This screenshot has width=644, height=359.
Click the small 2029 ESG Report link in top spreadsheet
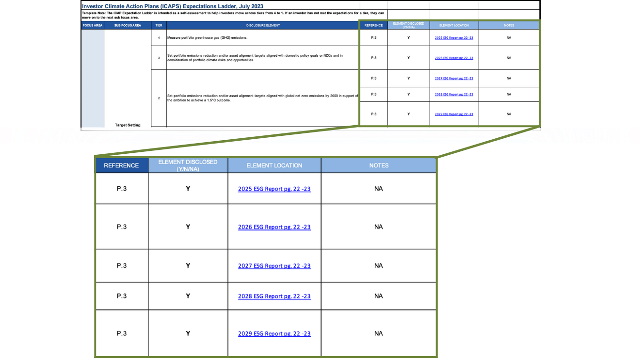[x=453, y=114]
